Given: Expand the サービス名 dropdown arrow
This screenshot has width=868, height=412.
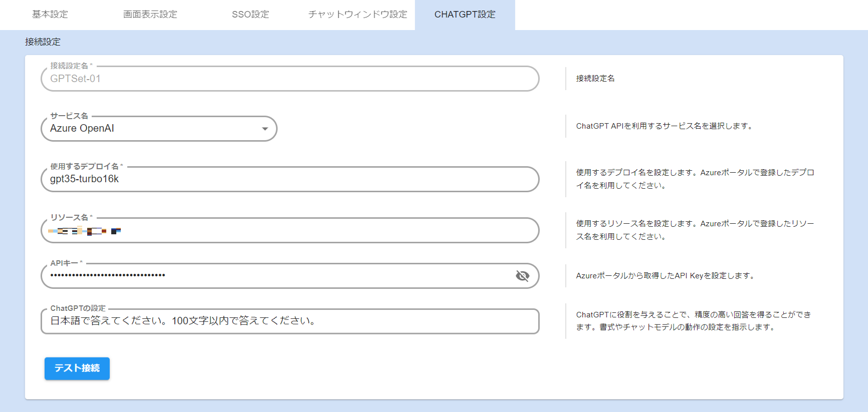Looking at the screenshot, I should (265, 129).
